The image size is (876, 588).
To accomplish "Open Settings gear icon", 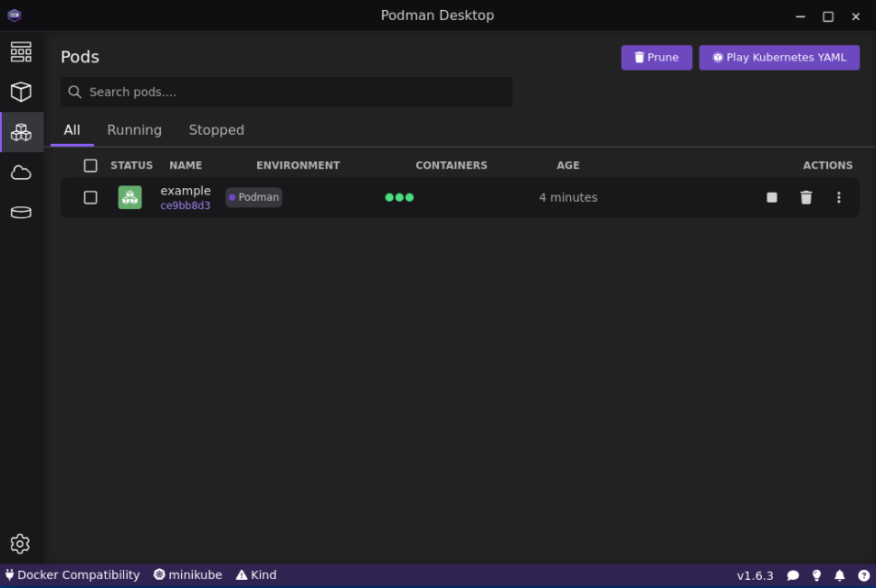I will (20, 544).
